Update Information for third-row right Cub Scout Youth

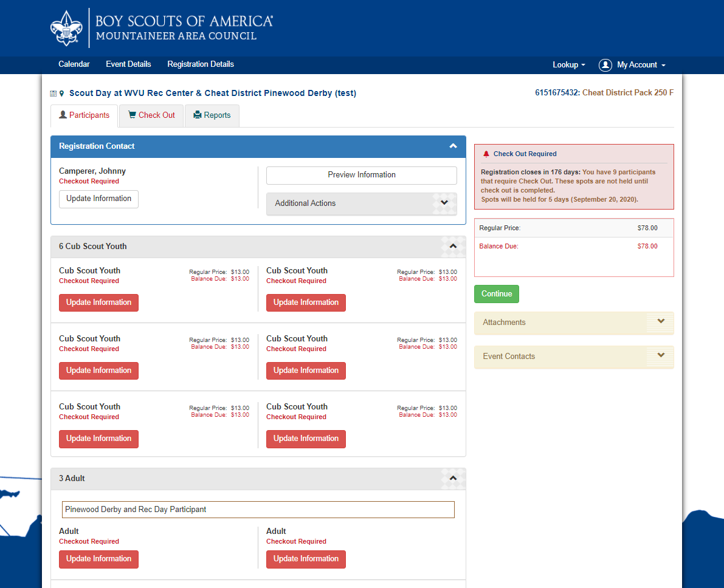pos(306,439)
